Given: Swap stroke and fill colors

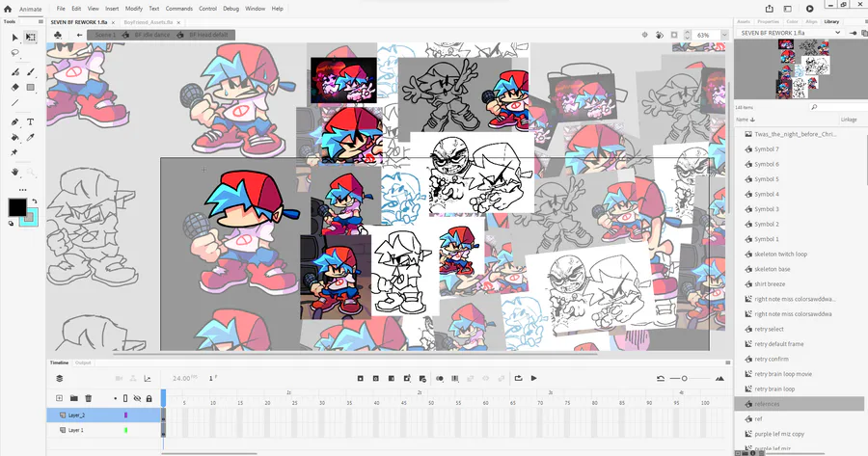Looking at the screenshot, I should (35, 202).
